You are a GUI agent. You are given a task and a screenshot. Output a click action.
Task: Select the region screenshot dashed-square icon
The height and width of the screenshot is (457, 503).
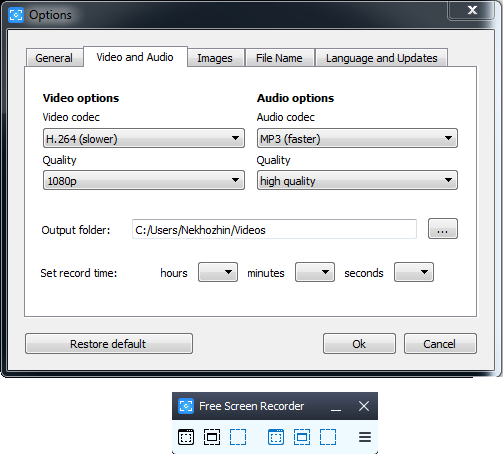tap(238, 437)
